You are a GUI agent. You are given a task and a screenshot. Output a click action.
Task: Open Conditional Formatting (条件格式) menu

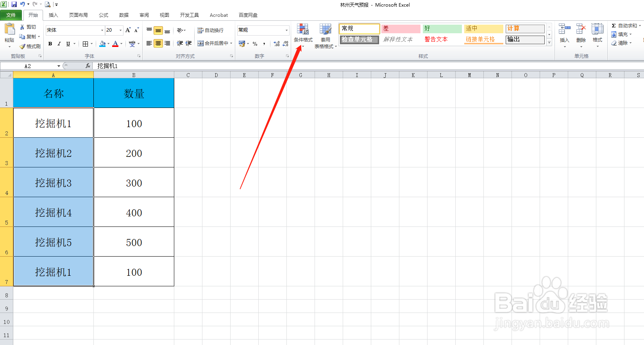coord(303,36)
